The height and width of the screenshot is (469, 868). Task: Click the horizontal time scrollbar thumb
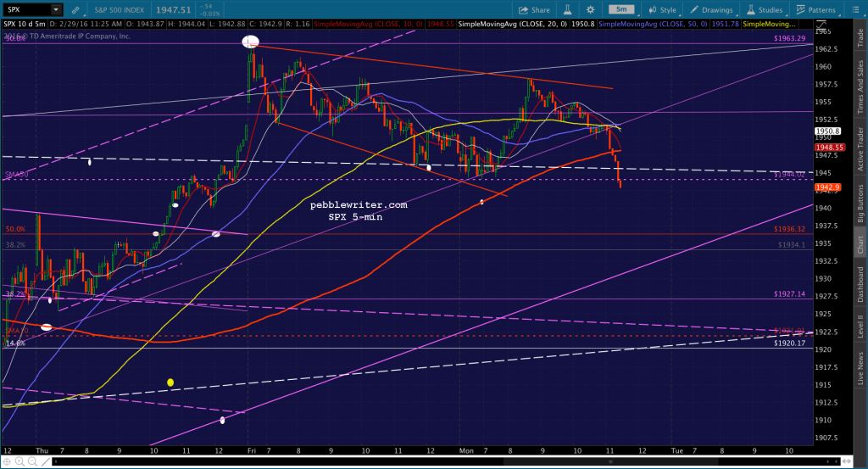tap(610, 461)
